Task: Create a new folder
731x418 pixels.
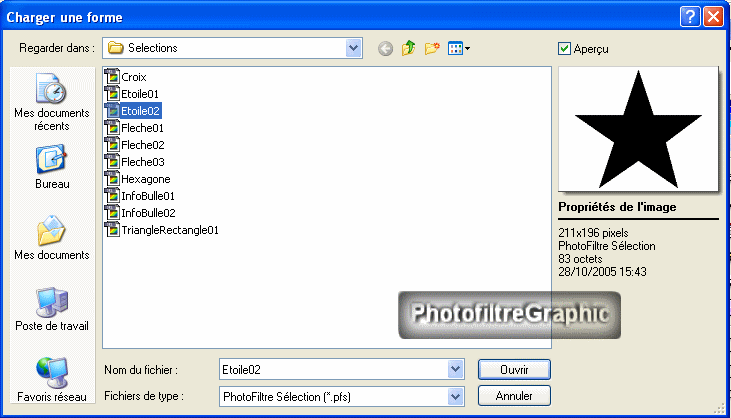Action: (432, 48)
